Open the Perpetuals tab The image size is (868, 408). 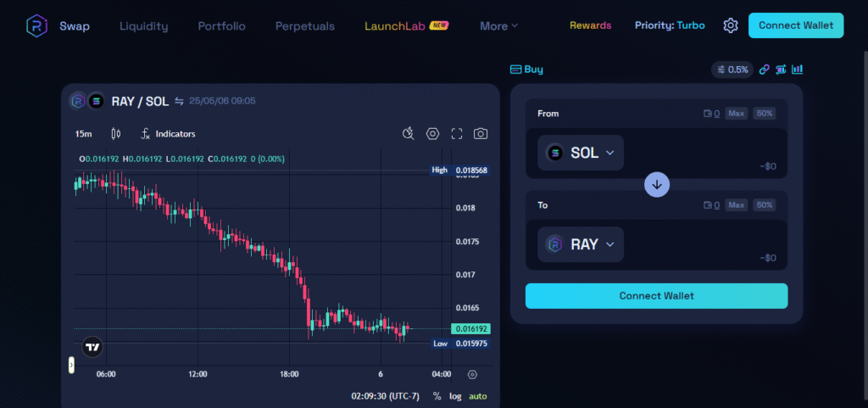tap(305, 26)
